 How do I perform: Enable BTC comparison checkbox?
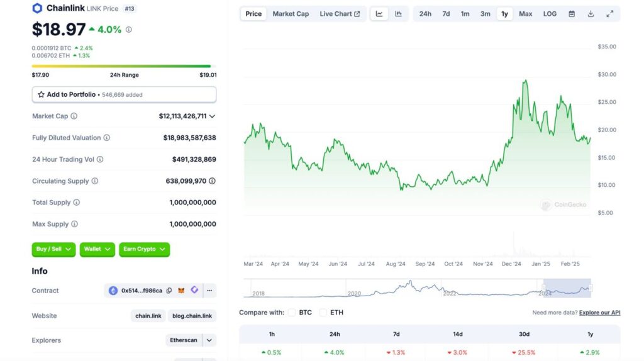point(292,313)
